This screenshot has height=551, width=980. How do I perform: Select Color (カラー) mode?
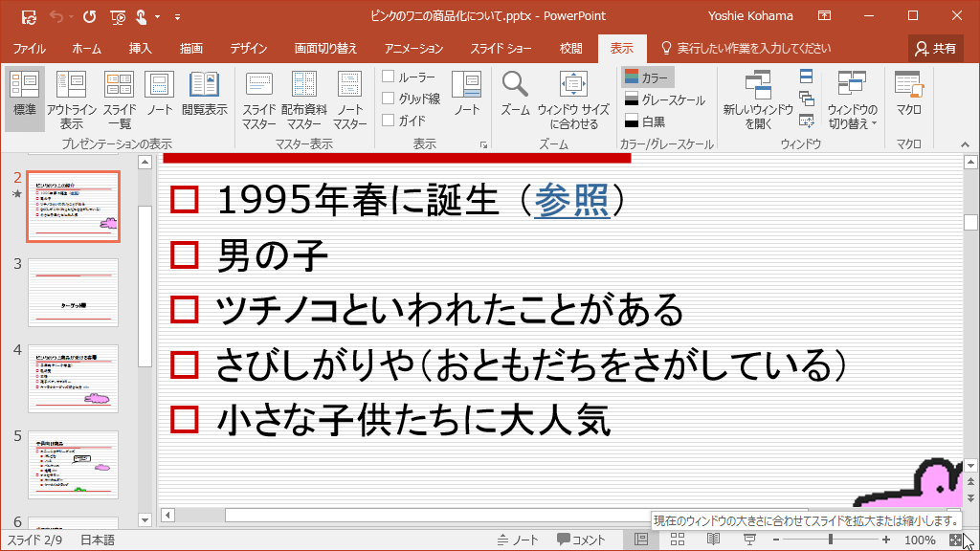point(648,77)
